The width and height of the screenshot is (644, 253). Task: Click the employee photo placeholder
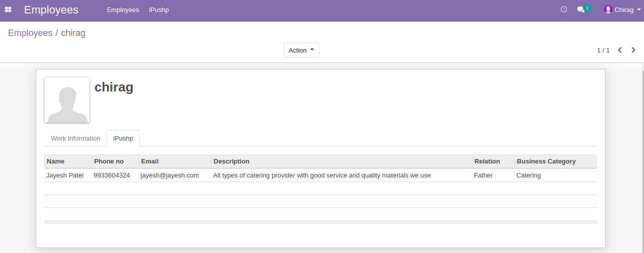pyautogui.click(x=67, y=100)
